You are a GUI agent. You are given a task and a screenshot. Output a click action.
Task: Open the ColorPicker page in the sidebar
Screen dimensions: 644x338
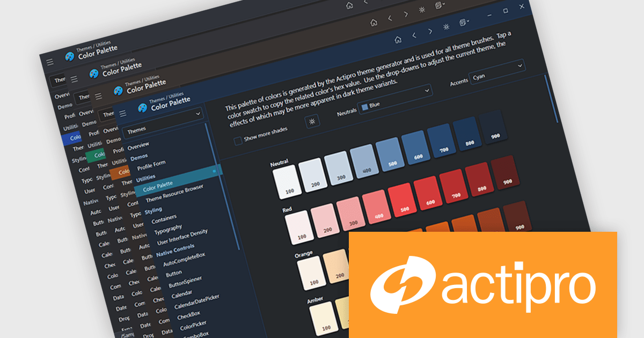[194, 326]
